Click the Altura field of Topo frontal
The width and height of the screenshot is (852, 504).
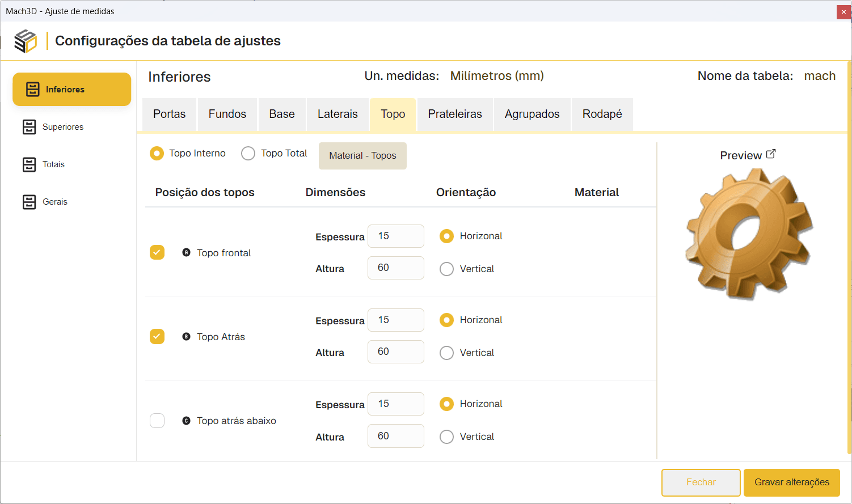tap(396, 268)
